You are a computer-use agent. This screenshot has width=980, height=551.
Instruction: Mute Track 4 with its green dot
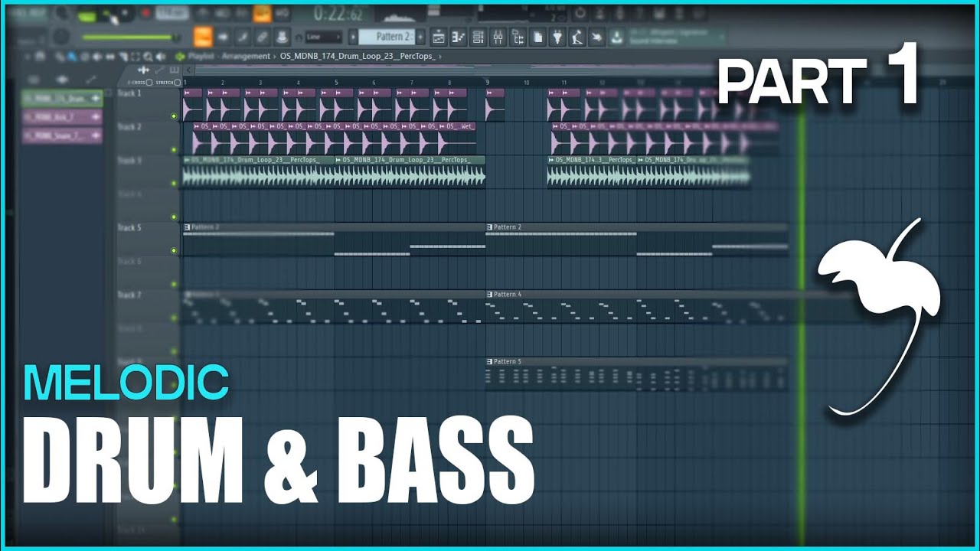174,217
